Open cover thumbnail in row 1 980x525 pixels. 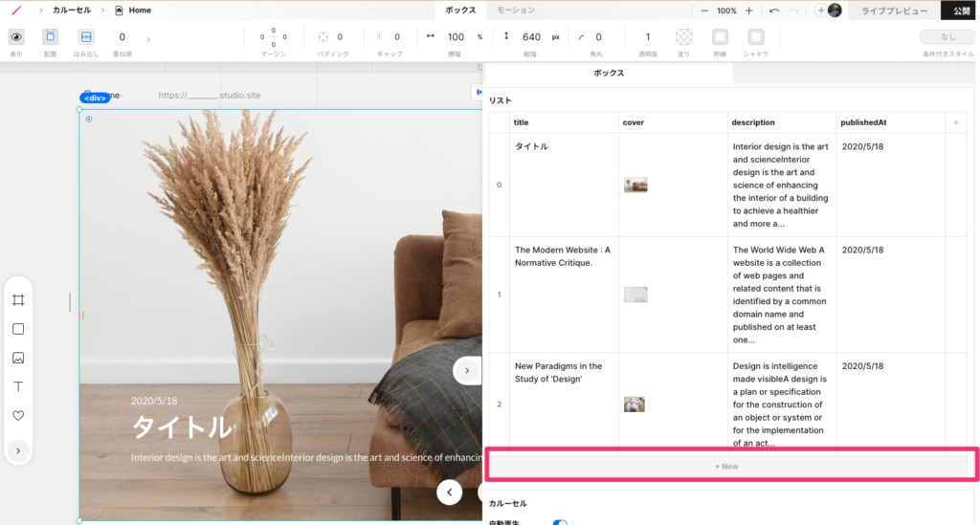click(635, 295)
